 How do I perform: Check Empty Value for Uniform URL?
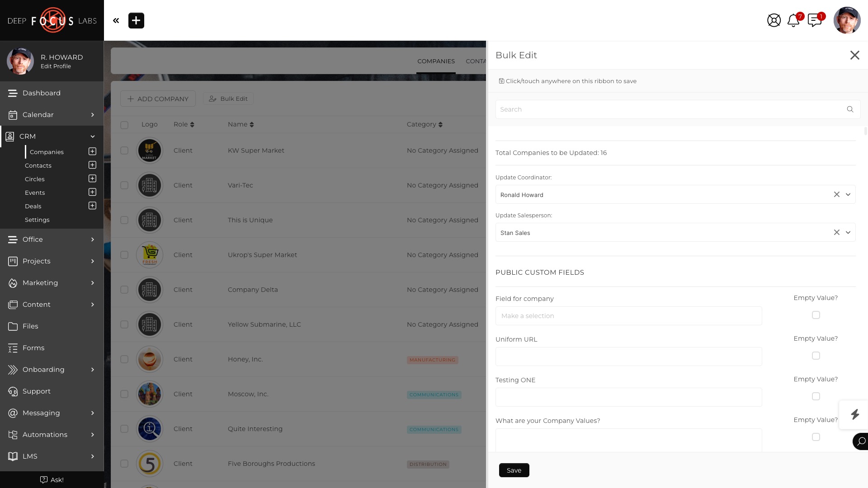point(816,356)
